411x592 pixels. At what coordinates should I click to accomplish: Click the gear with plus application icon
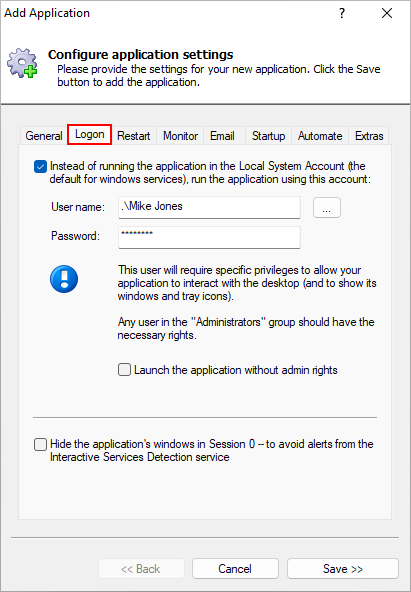[x=22, y=63]
